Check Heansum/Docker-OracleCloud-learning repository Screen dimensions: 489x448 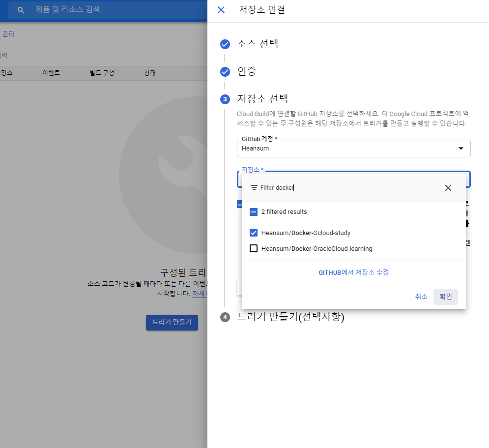pos(254,248)
